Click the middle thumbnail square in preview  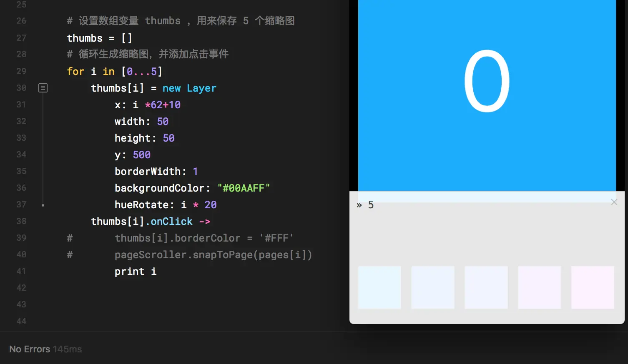click(486, 287)
